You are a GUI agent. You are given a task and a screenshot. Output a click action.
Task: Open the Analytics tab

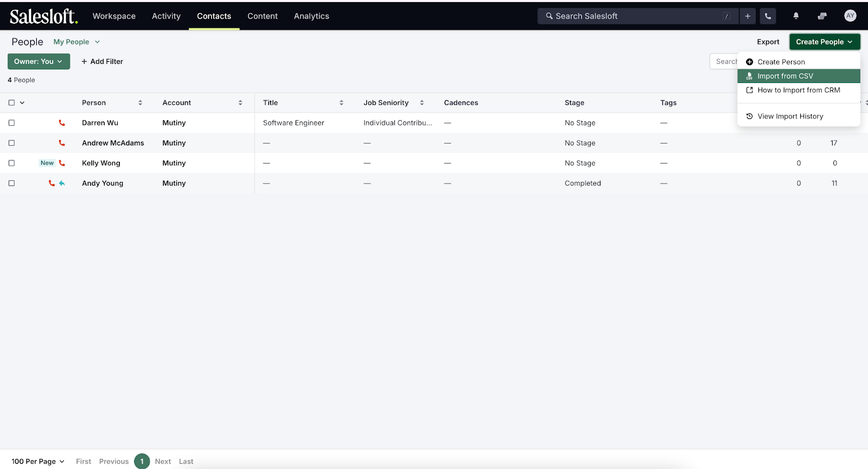click(311, 16)
